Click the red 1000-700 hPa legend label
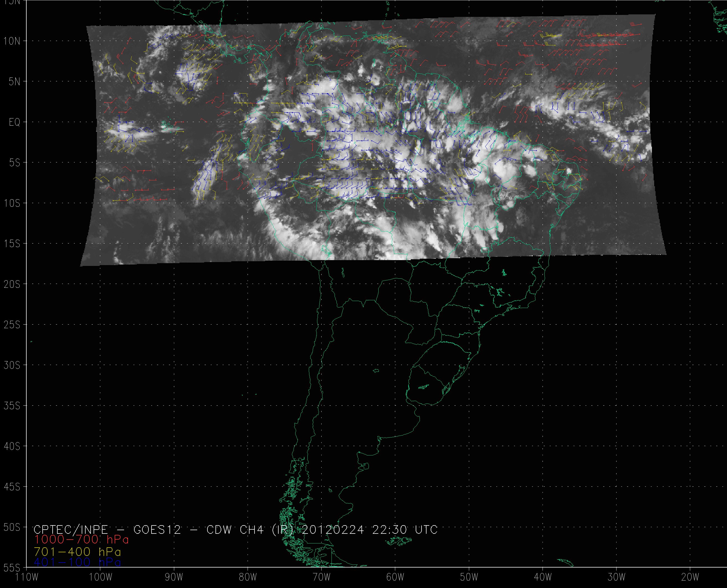This screenshot has height=588, width=727. pyautogui.click(x=81, y=539)
